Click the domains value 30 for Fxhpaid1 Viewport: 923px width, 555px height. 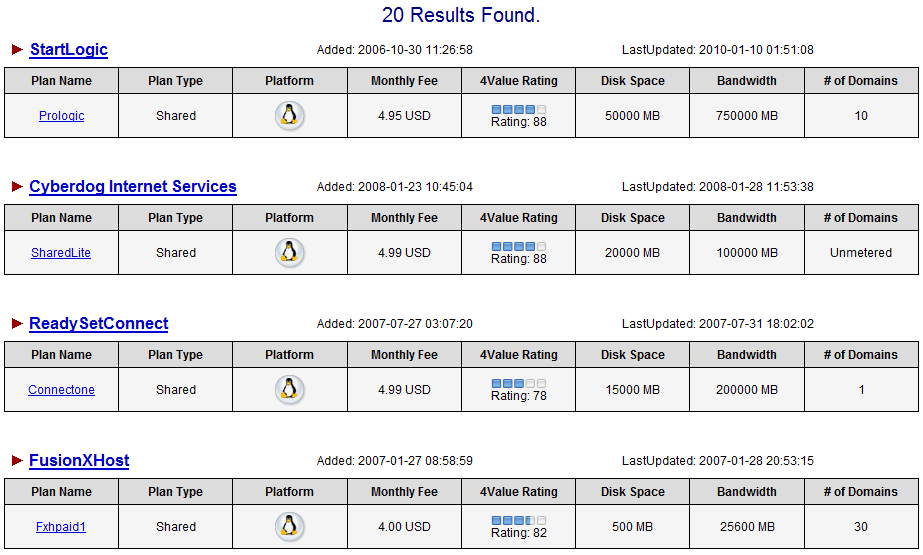(x=861, y=527)
